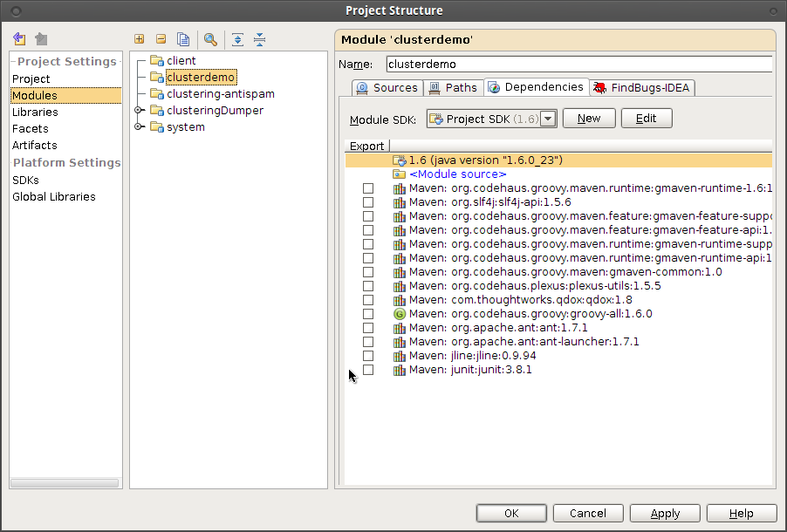787x532 pixels.
Task: Switch to the Sources tab
Action: [x=387, y=87]
